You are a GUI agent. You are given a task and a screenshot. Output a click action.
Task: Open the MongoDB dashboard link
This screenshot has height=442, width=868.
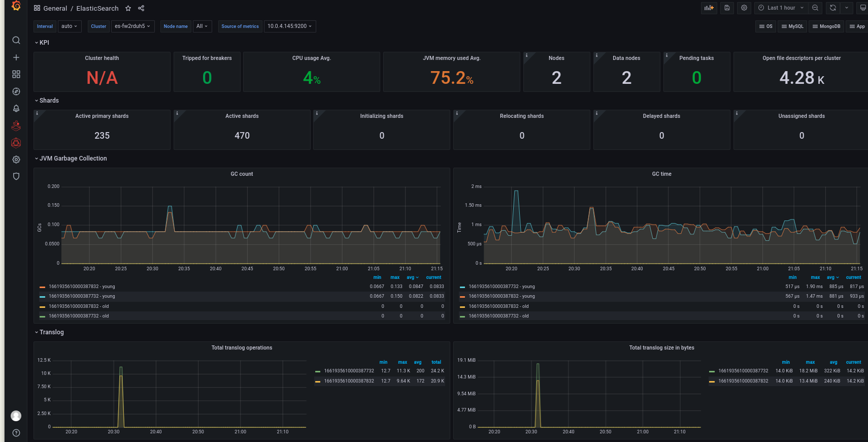pos(826,26)
